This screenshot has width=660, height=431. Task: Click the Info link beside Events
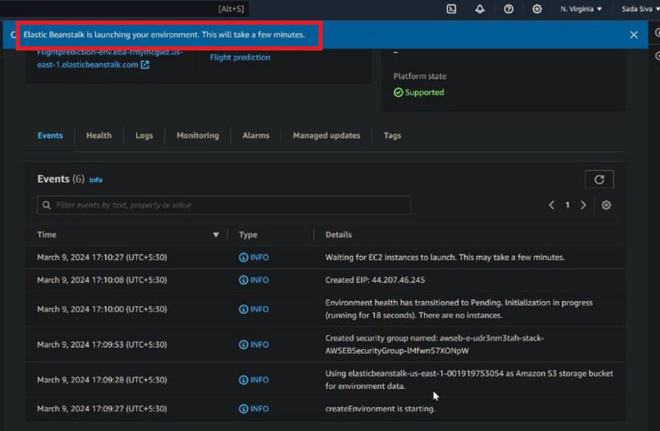(96, 180)
